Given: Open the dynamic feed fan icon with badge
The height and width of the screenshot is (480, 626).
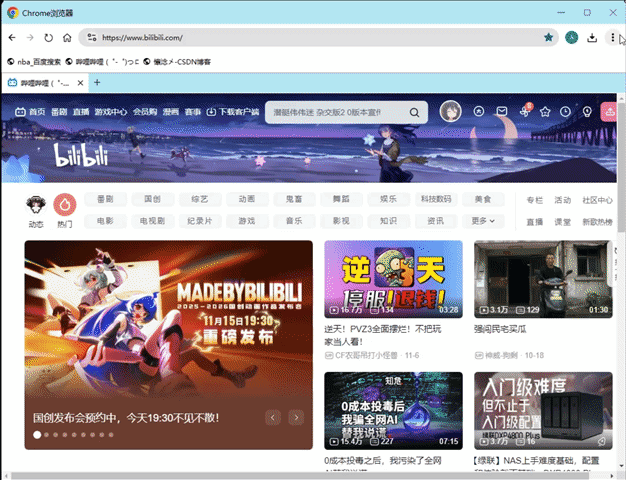Looking at the screenshot, I should 525,111.
